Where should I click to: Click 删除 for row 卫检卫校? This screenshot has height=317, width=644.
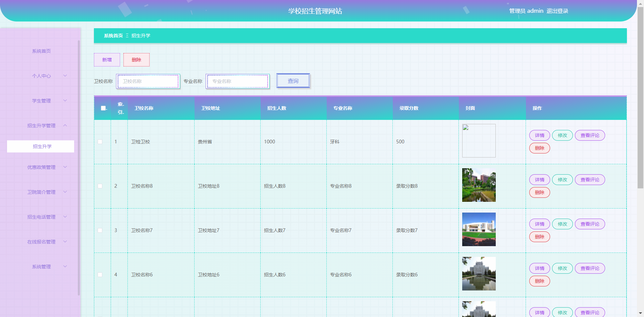pos(539,148)
